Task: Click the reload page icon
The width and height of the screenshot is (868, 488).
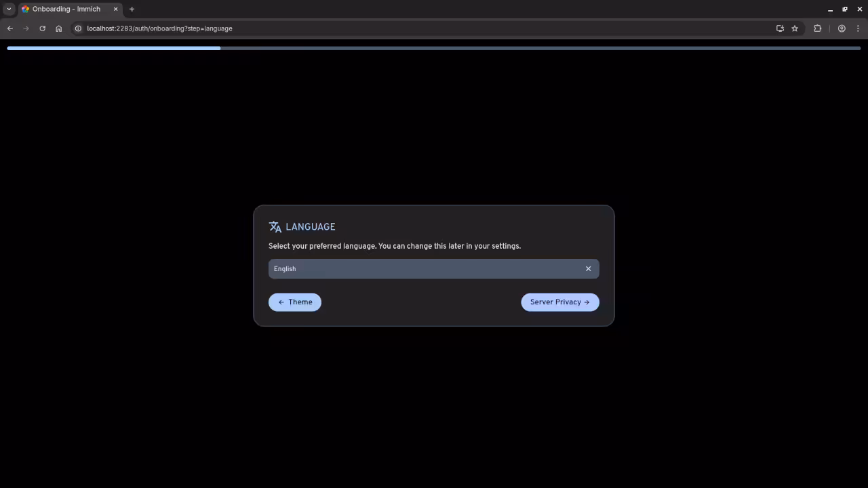Action: tap(42, 28)
